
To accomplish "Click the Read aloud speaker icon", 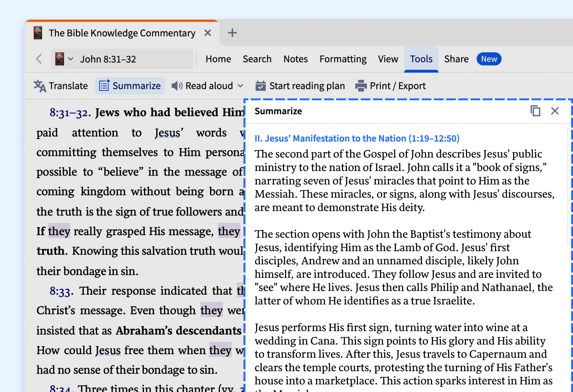I will [177, 86].
